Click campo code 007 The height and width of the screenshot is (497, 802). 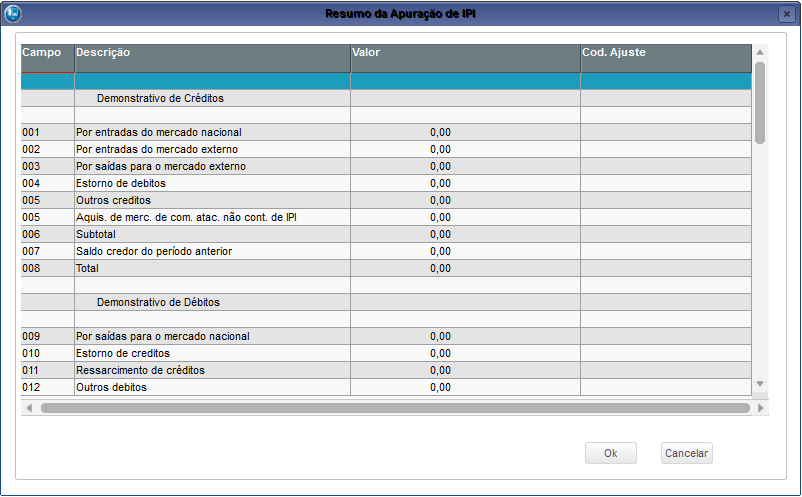click(31, 251)
